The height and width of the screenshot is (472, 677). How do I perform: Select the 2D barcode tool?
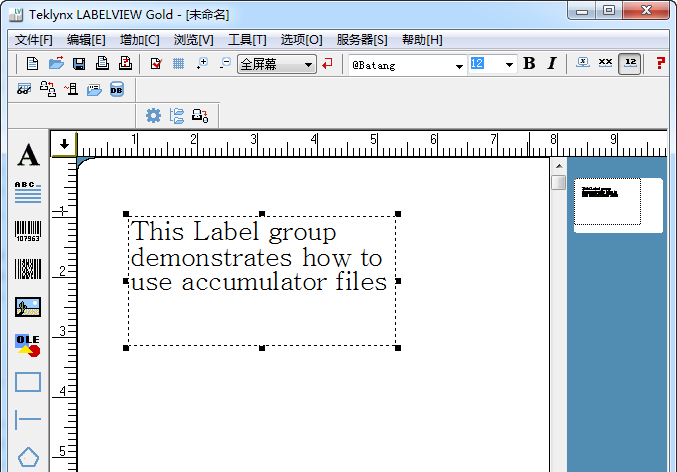click(28, 269)
